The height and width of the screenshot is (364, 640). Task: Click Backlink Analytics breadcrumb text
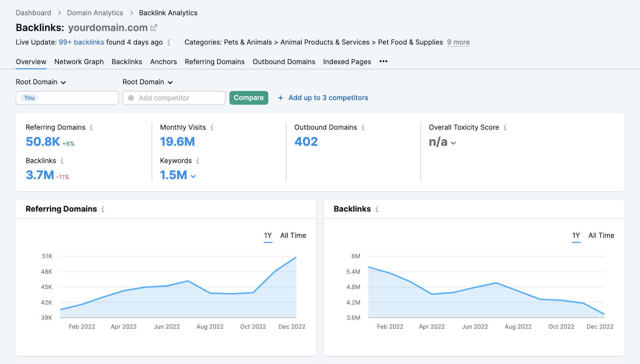[x=168, y=13]
